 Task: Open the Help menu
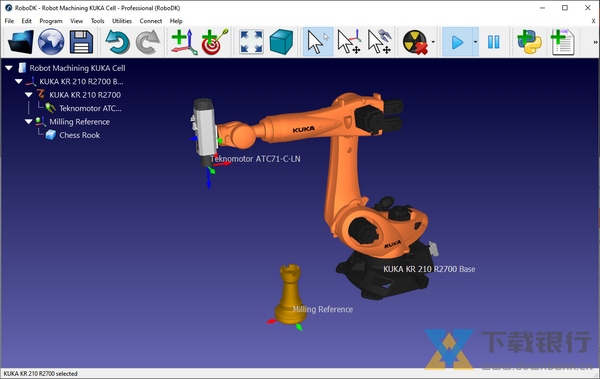tap(176, 21)
